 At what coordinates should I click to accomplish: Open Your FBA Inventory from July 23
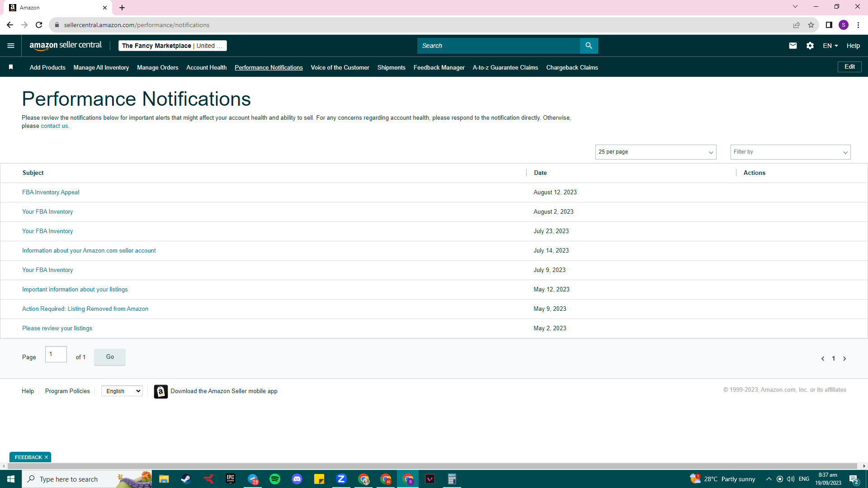[x=47, y=231]
